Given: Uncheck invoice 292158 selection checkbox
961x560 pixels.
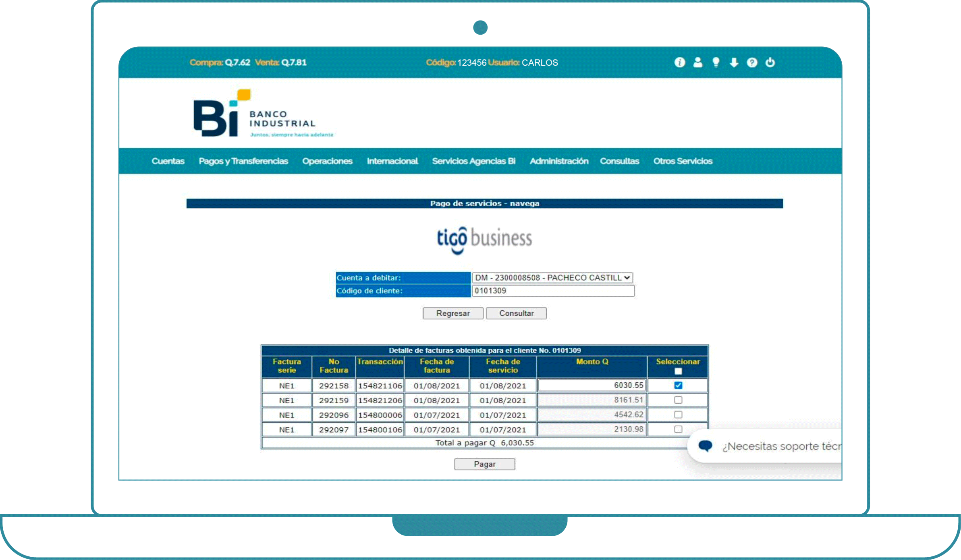Looking at the screenshot, I should [678, 385].
